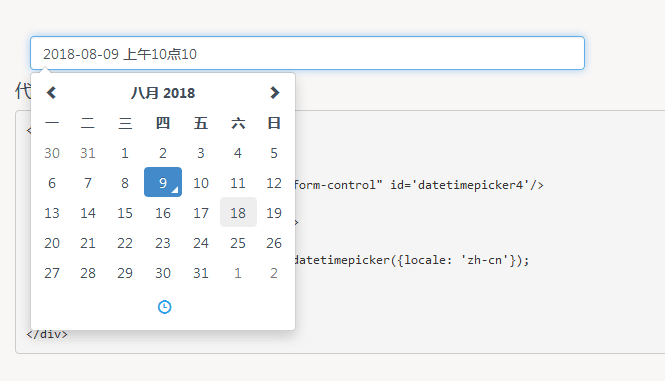Choose day 5 in the calendar
The image size is (665, 381).
pos(274,153)
